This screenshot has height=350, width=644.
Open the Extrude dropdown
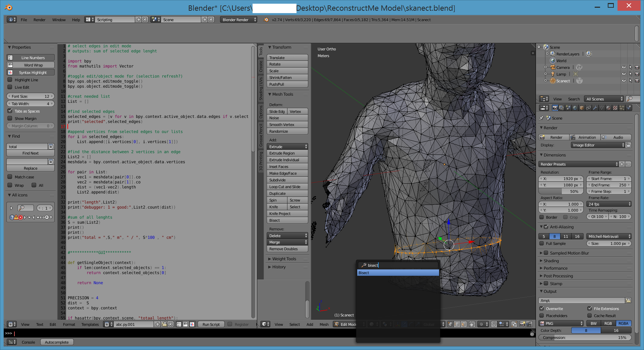point(287,146)
